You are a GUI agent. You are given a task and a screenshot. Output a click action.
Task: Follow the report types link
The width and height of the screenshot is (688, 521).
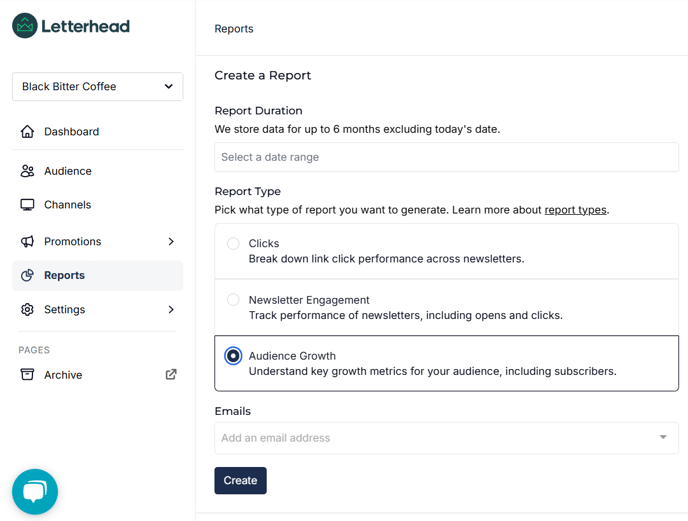pyautogui.click(x=575, y=210)
